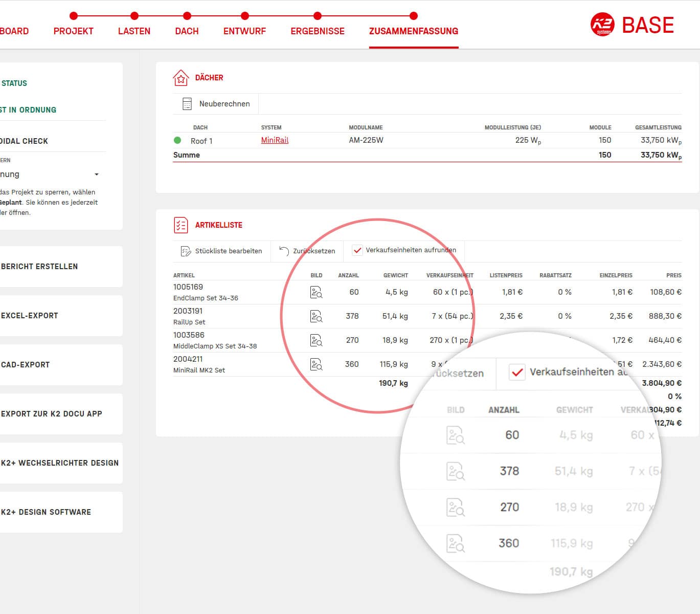Go to the PROJEKT step
This screenshot has width=700, height=614.
pyautogui.click(x=74, y=31)
